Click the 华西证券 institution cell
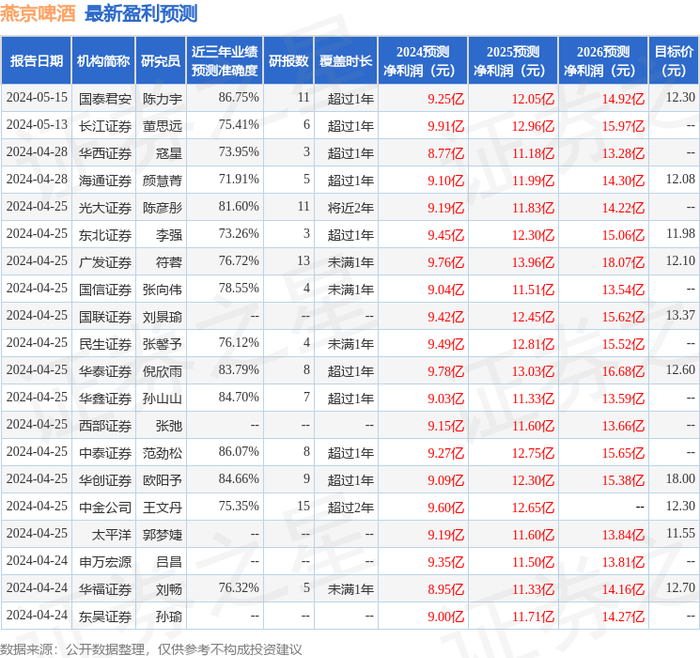 [105, 153]
